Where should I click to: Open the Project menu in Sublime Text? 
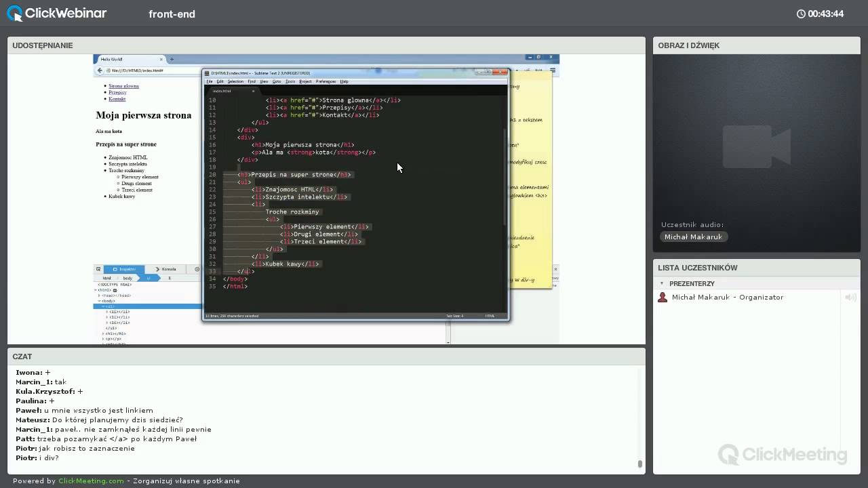pyautogui.click(x=305, y=81)
